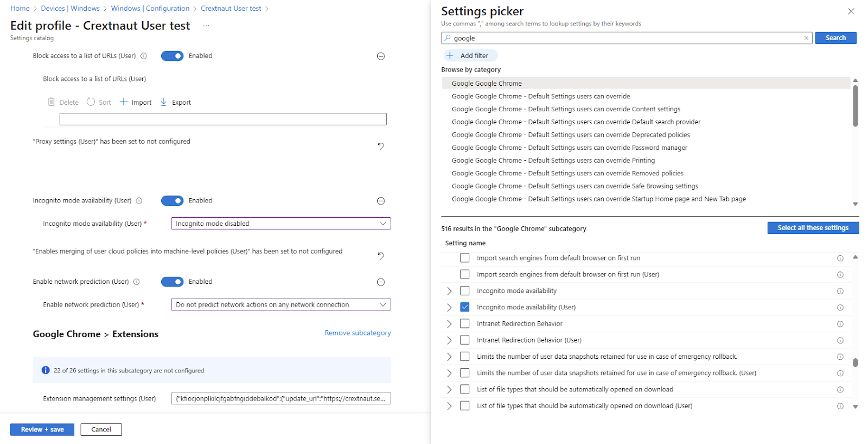Remove the Enable network prediction setting
The width and height of the screenshot is (868, 444).
point(381,282)
